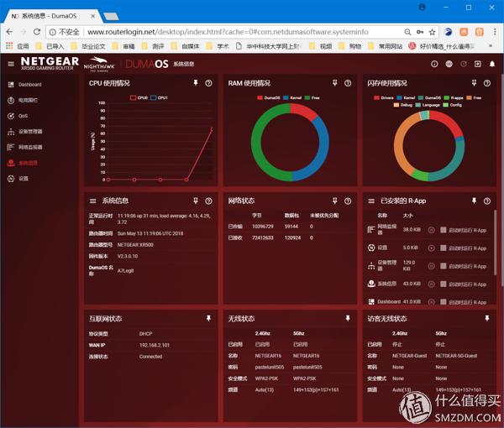Click the saved password key icon
This screenshot has height=428, width=504.
pyautogui.click(x=420, y=32)
